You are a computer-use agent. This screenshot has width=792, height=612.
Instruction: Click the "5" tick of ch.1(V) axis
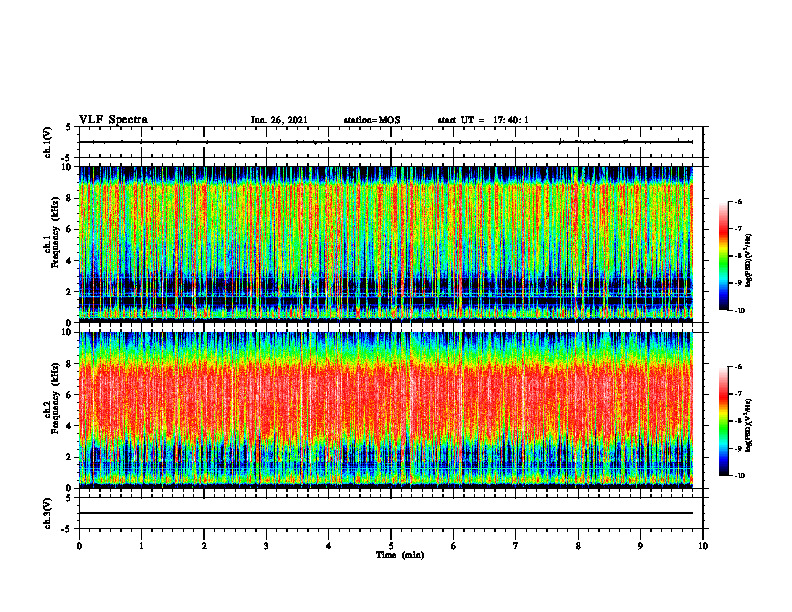tap(70, 127)
